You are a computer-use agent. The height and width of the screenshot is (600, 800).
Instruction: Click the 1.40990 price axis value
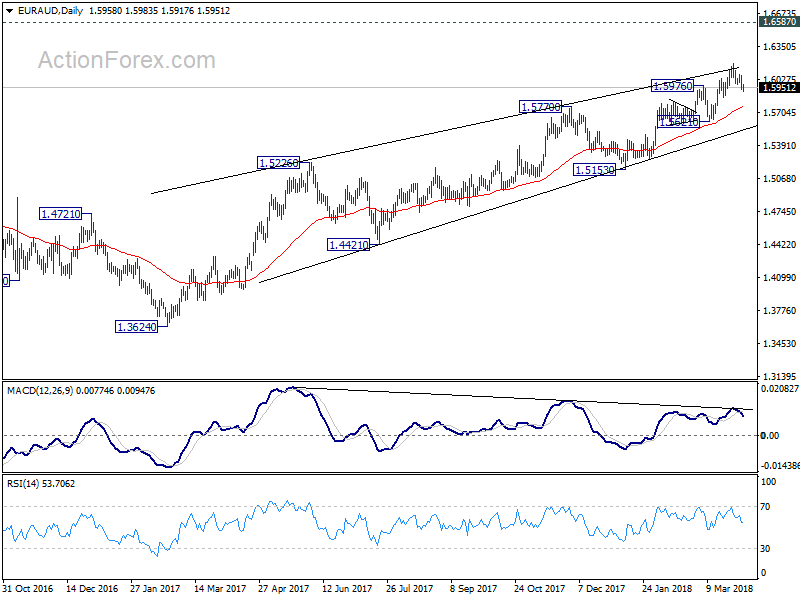coord(779,278)
